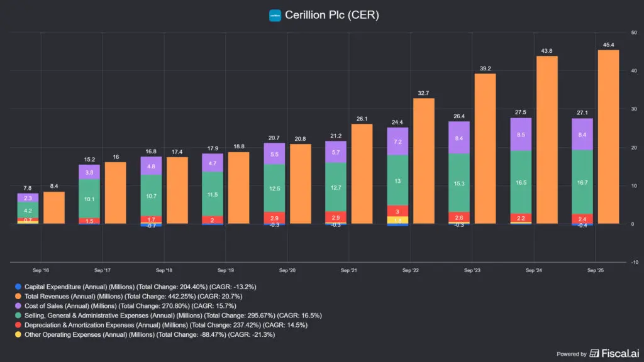644x362 pixels.
Task: Toggle Total Revenues orange legend dot
Action: (x=18, y=296)
